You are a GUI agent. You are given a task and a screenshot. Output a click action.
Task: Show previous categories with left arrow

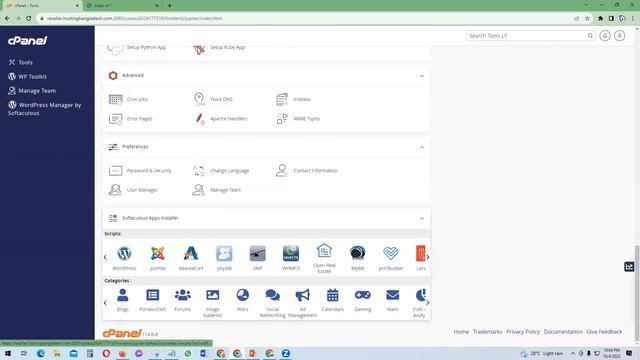click(x=105, y=303)
